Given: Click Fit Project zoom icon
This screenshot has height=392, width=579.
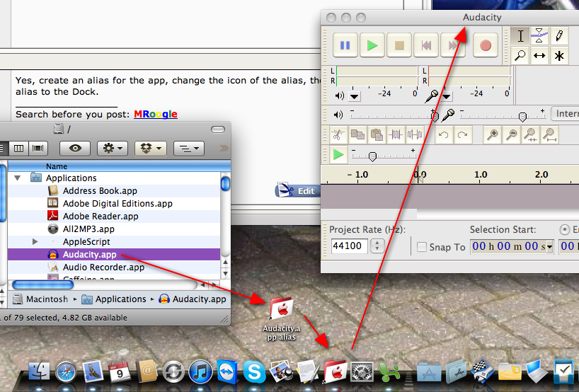Looking at the screenshot, I should [x=550, y=134].
